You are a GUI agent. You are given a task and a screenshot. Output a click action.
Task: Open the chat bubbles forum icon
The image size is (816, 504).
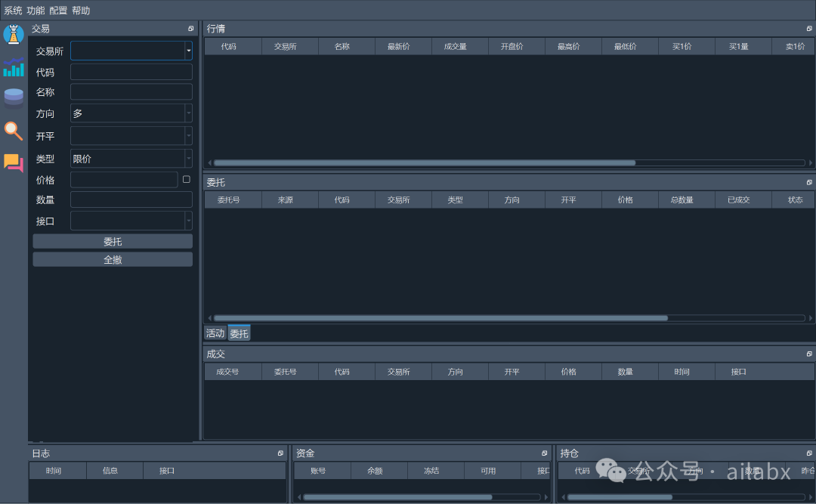(x=14, y=163)
